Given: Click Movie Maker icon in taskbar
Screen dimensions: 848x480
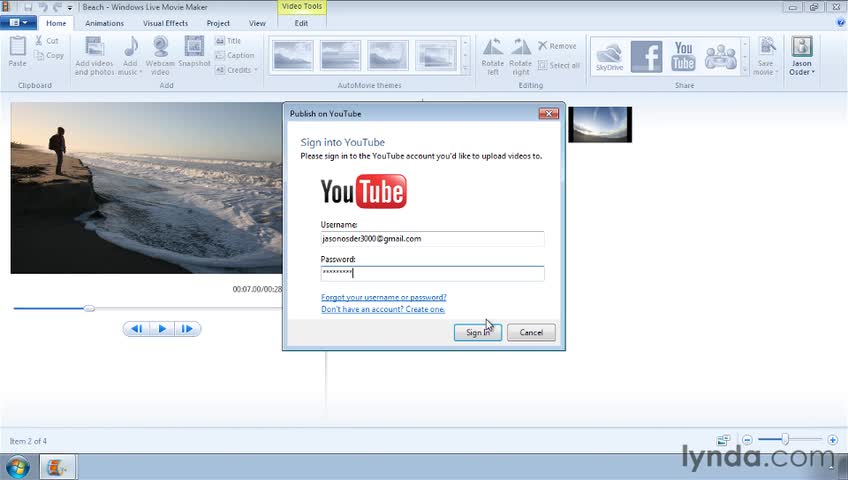Looking at the screenshot, I should [57, 466].
